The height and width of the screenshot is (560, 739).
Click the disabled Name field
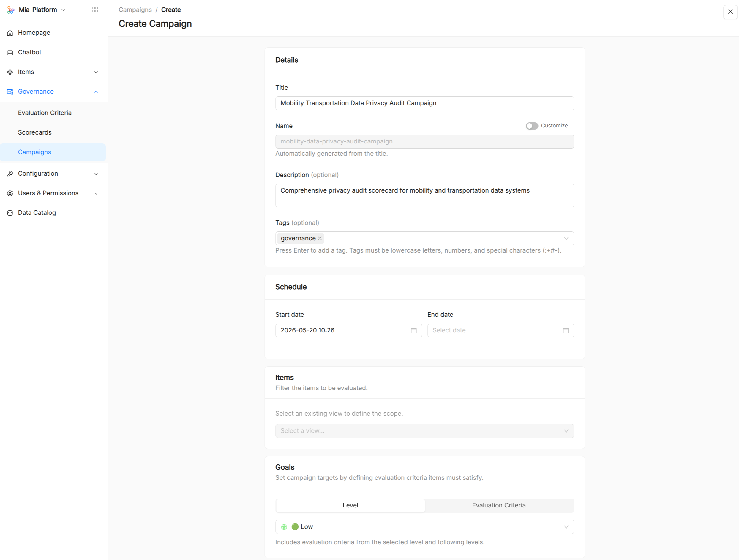tap(425, 142)
